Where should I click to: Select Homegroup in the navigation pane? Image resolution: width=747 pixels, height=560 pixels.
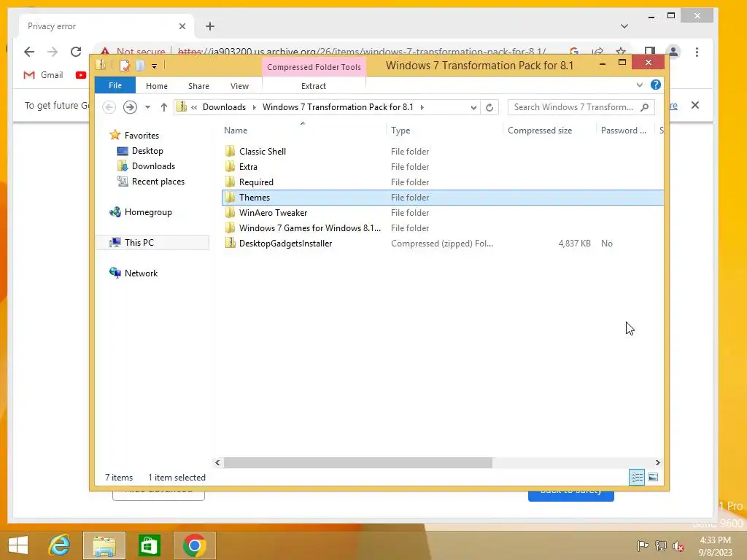(147, 212)
